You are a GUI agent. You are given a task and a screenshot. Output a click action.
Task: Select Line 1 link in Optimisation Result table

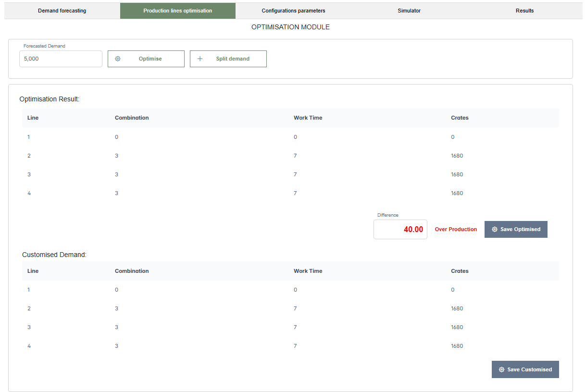(28, 136)
